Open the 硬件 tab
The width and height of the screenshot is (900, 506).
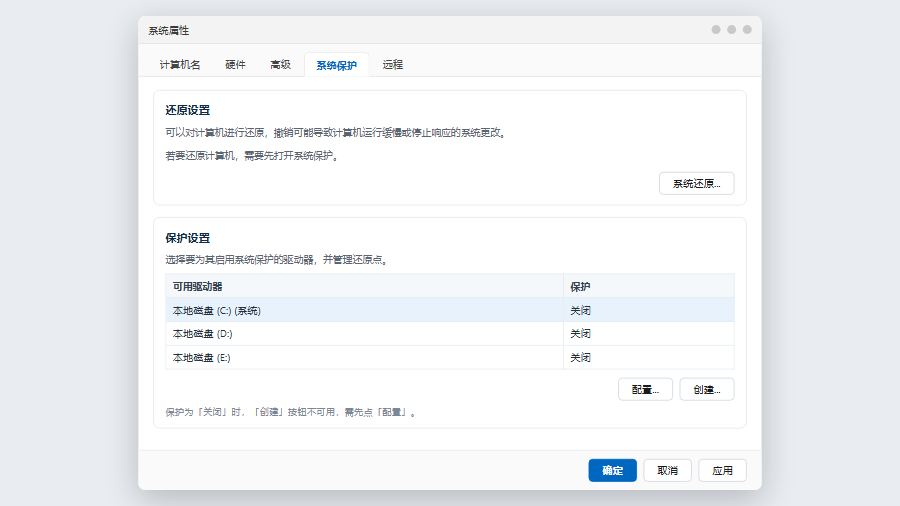click(235, 65)
